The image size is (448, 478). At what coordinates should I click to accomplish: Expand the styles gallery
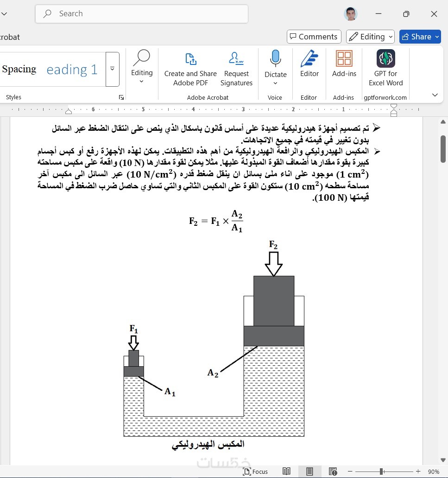click(113, 69)
